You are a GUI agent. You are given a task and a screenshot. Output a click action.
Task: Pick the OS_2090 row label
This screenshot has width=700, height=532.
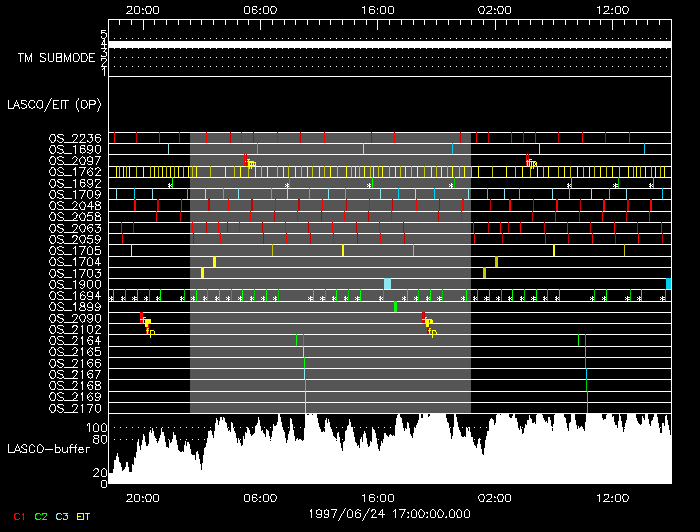pos(75,318)
